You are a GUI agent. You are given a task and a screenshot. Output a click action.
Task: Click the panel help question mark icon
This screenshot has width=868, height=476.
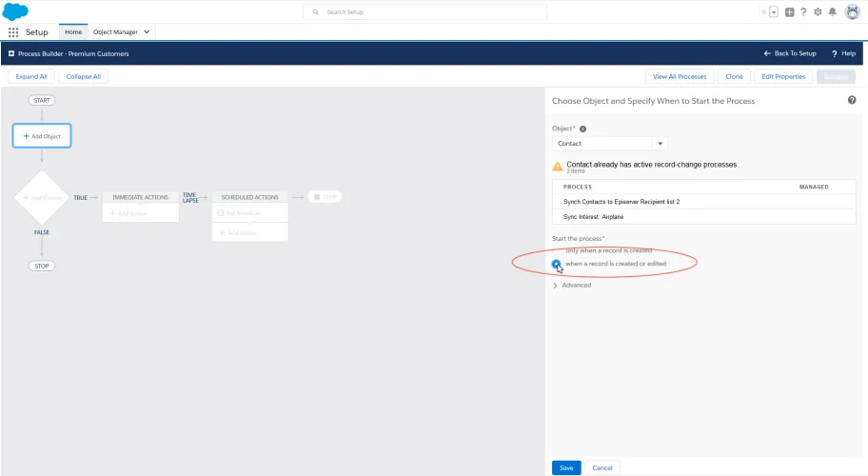(852, 100)
